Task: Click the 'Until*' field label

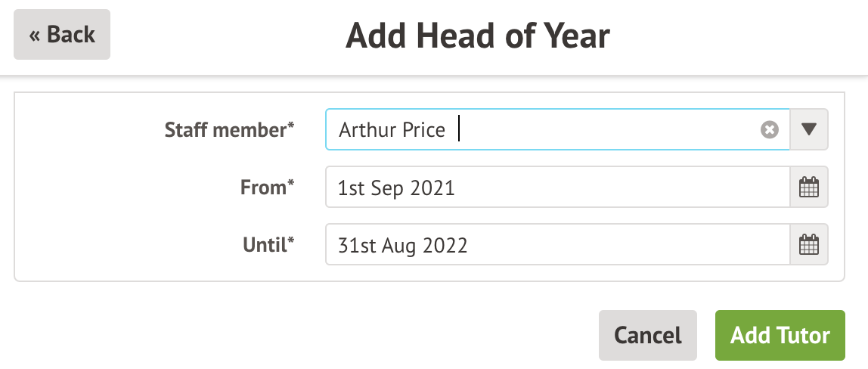Action: [268, 245]
